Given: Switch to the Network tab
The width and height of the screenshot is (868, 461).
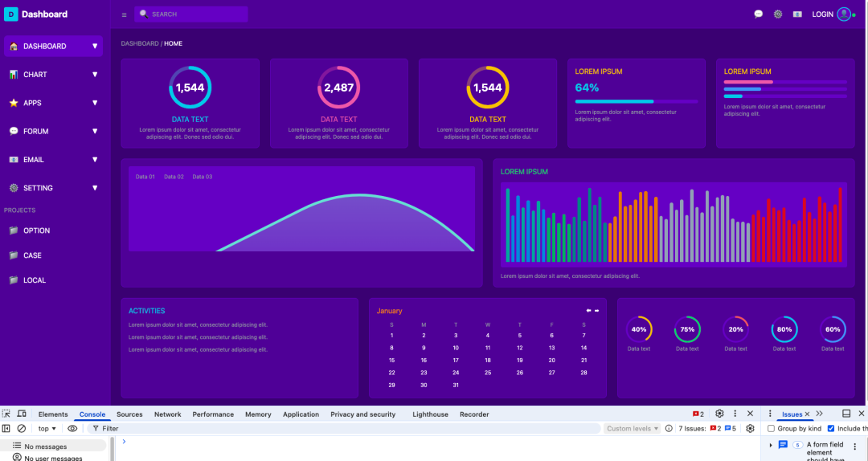Looking at the screenshot, I should pyautogui.click(x=167, y=414).
